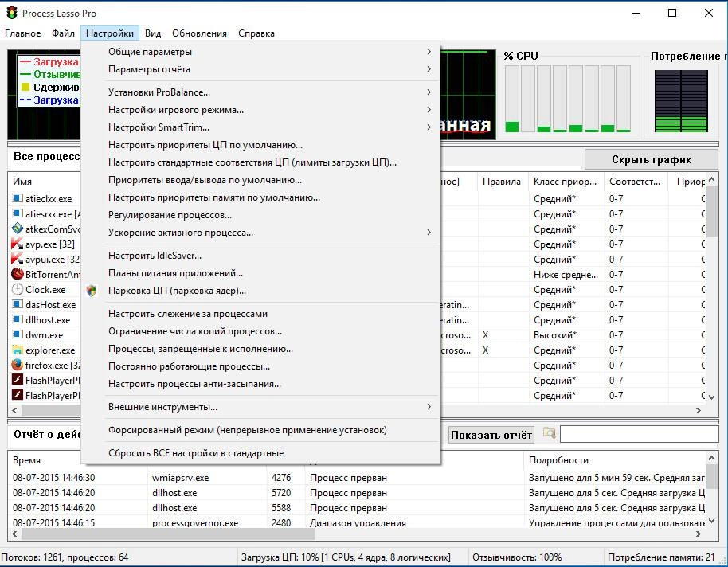Click the Подробности column header in log
The width and height of the screenshot is (728, 567).
pyautogui.click(x=614, y=460)
